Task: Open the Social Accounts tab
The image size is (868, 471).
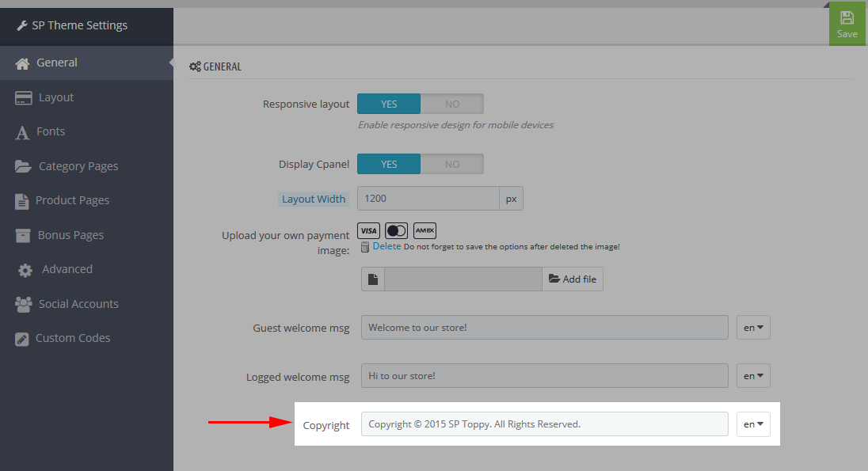Action: tap(86, 304)
